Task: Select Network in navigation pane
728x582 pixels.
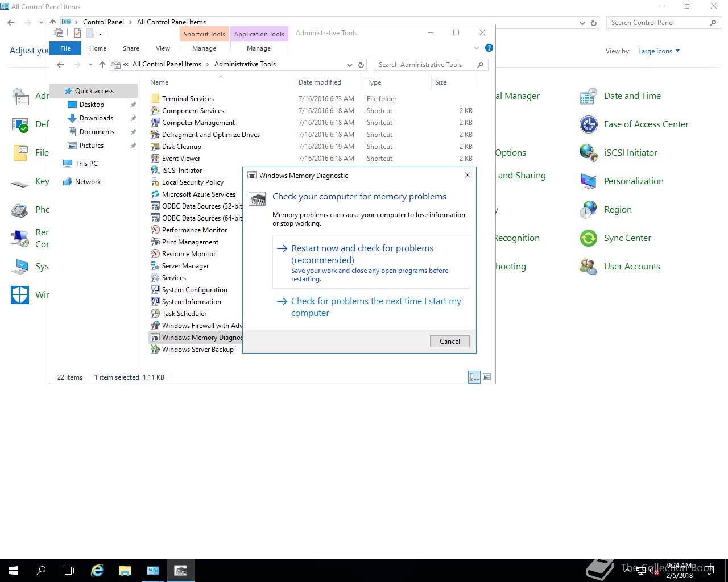Action: (x=88, y=182)
